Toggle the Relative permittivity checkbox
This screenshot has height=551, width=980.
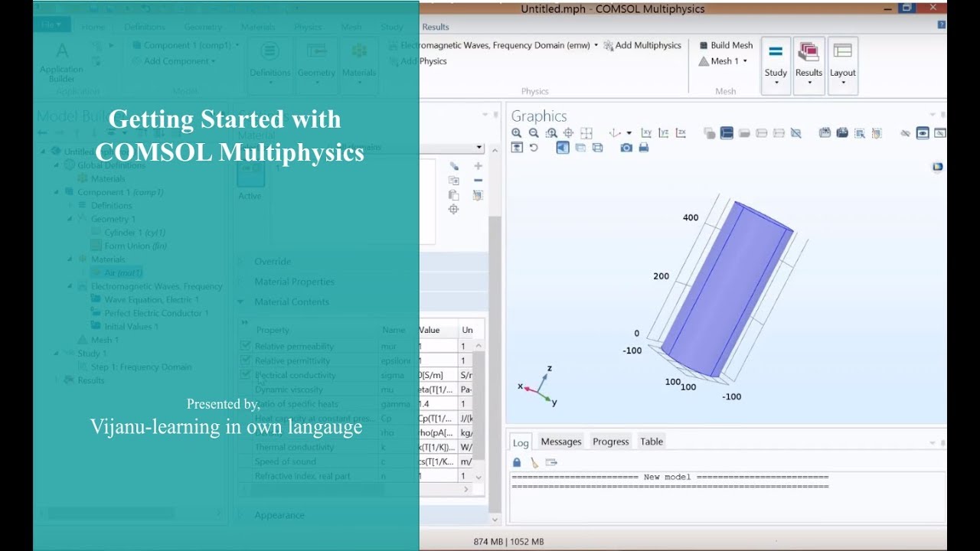(x=245, y=360)
